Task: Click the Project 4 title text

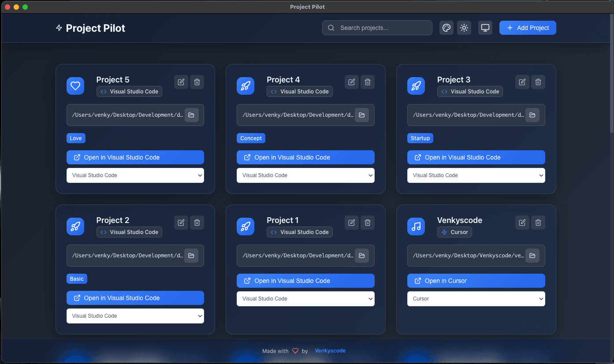Action: click(x=283, y=80)
